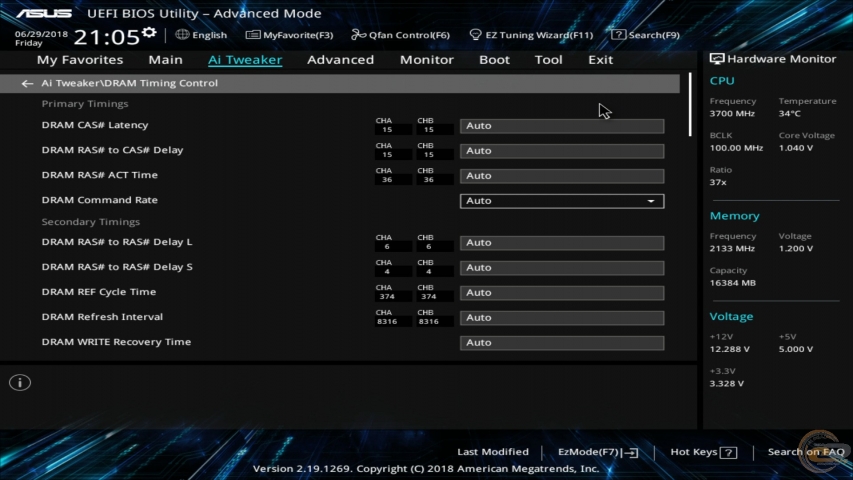
Task: Click the CHB 8316 Refresh Interval value
Action: 429,322
